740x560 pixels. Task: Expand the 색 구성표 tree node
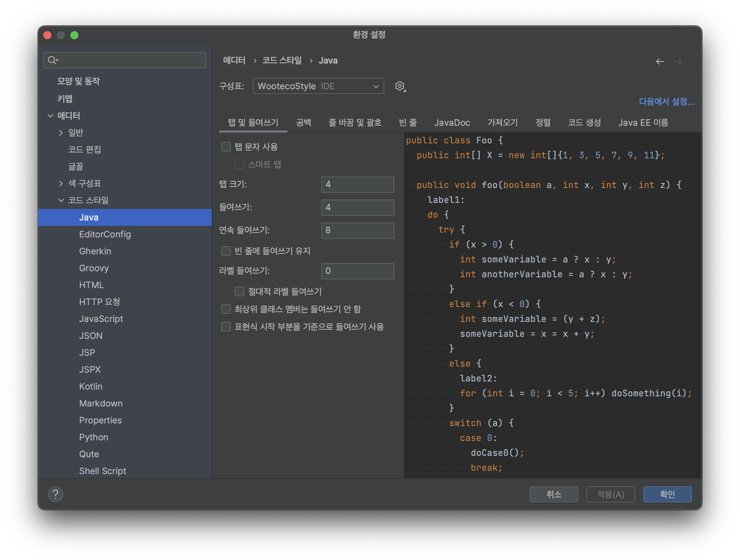click(x=61, y=183)
